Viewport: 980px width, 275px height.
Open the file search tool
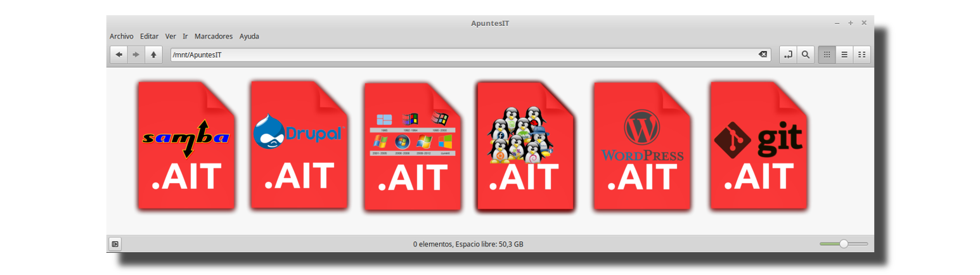click(806, 54)
